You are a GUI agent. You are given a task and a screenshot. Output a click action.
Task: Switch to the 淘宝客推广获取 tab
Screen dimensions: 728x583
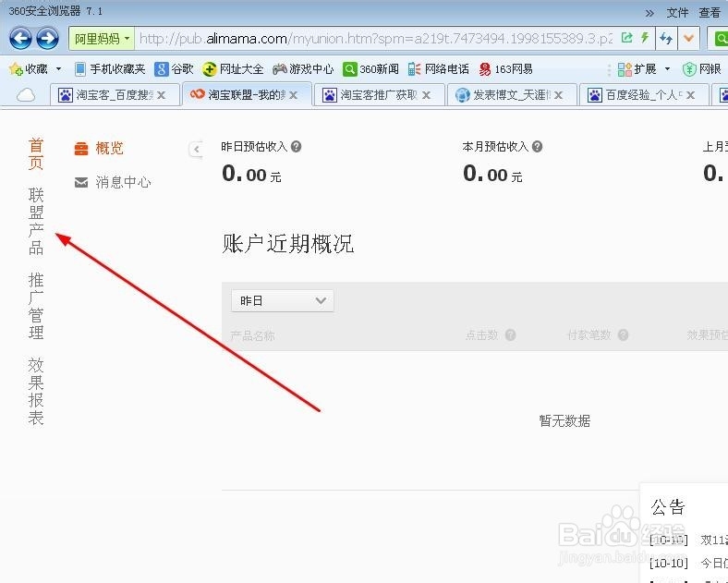379,94
